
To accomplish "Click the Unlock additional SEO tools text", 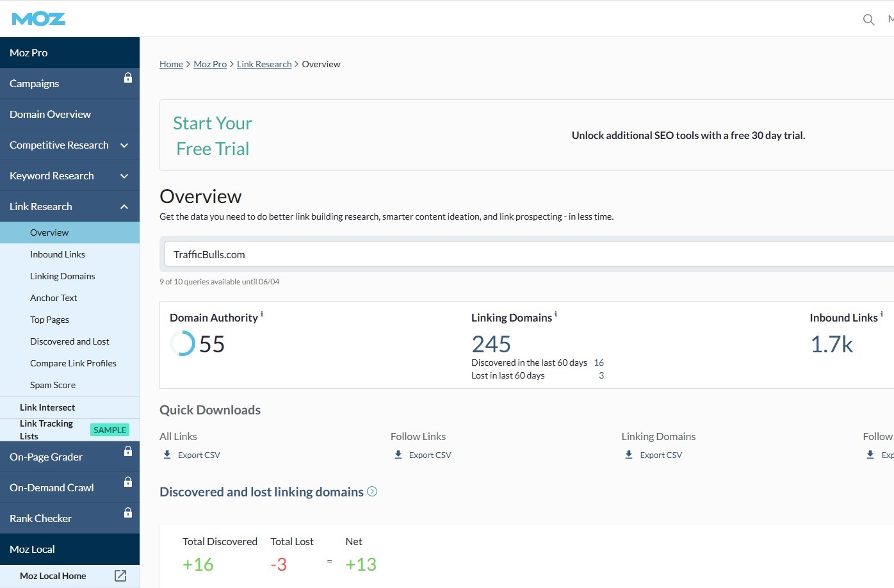I will (688, 136).
